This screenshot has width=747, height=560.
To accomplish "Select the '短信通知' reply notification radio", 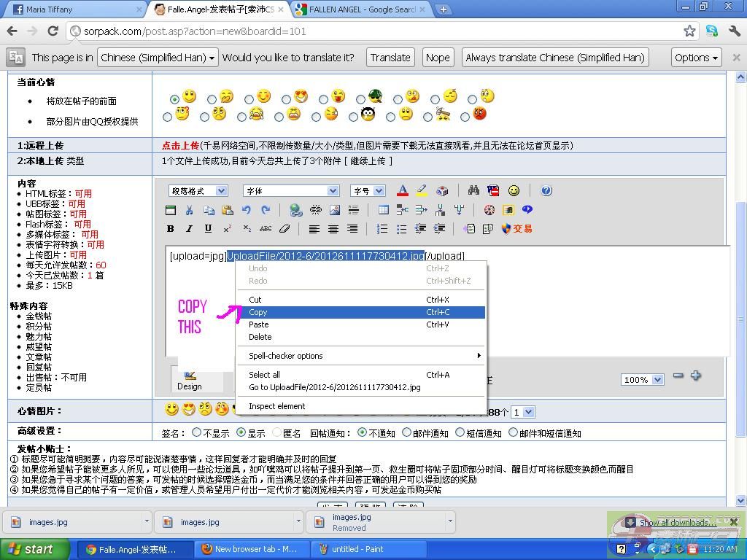I will coord(460,433).
